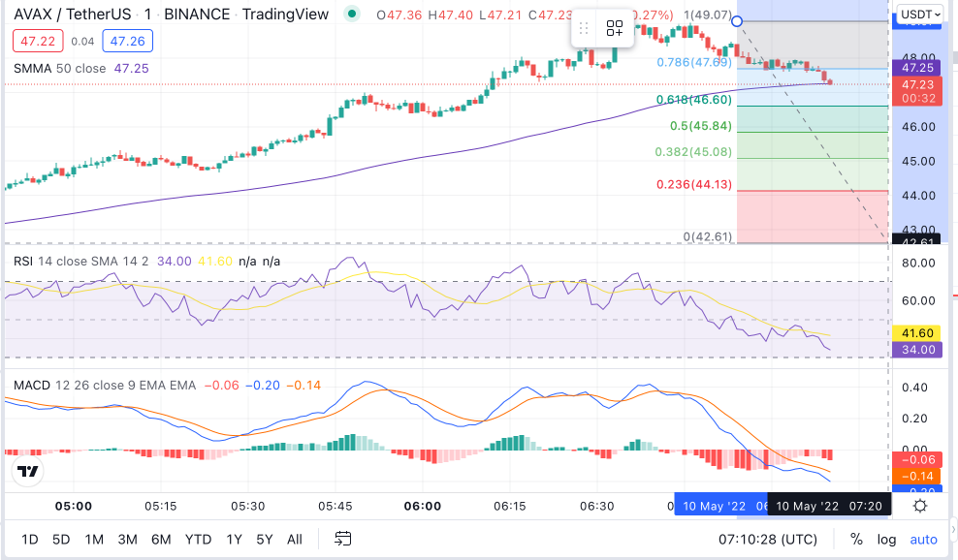Select the 6M time range
Image resolution: width=958 pixels, height=560 pixels.
161,540
